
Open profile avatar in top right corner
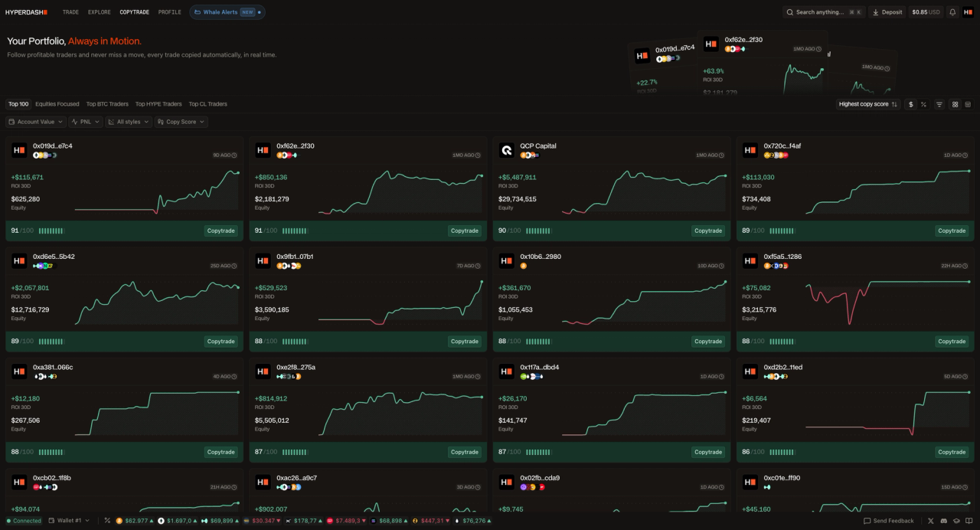coord(969,12)
